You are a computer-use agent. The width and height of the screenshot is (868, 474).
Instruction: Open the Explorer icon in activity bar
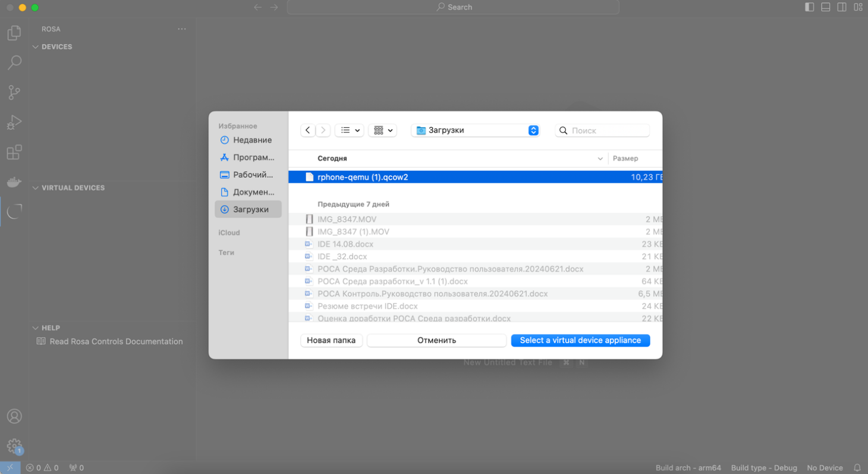point(14,33)
